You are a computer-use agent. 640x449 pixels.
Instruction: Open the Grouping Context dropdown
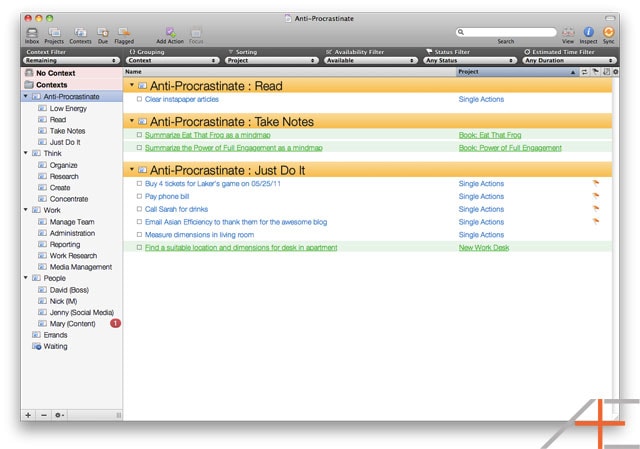click(x=173, y=60)
